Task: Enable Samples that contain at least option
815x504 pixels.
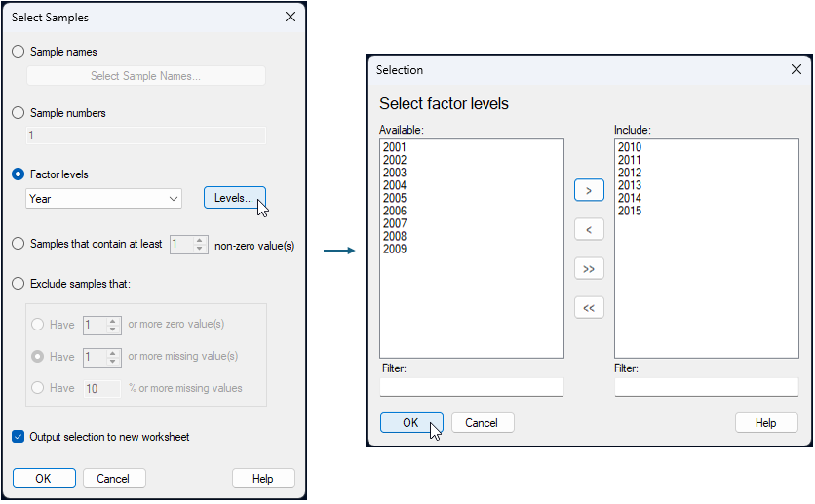Action: pos(19,245)
